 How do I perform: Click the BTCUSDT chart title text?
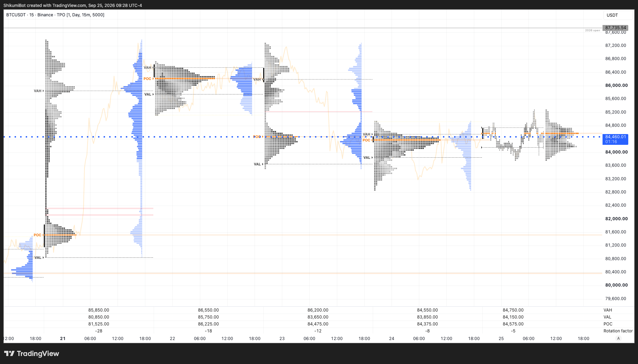(x=55, y=15)
